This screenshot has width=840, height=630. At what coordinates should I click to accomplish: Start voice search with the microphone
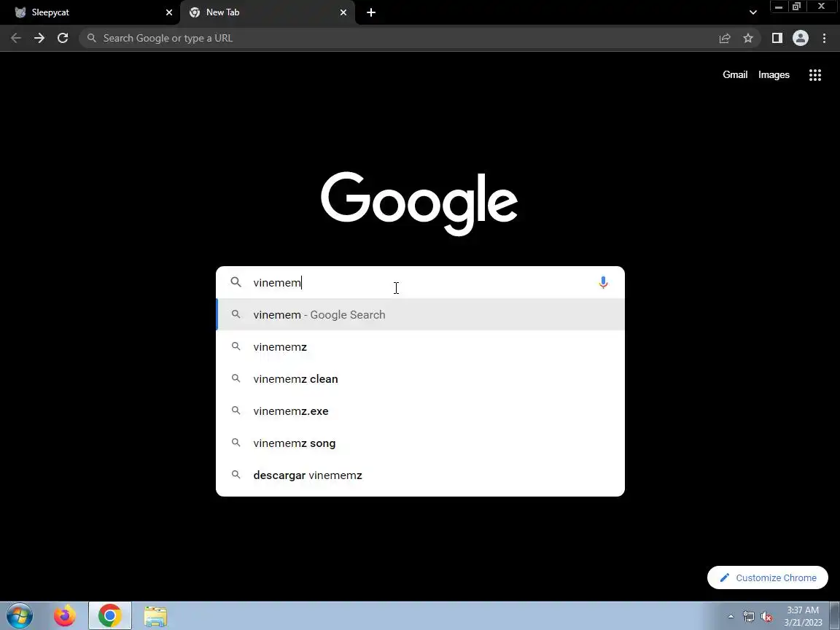coord(603,282)
